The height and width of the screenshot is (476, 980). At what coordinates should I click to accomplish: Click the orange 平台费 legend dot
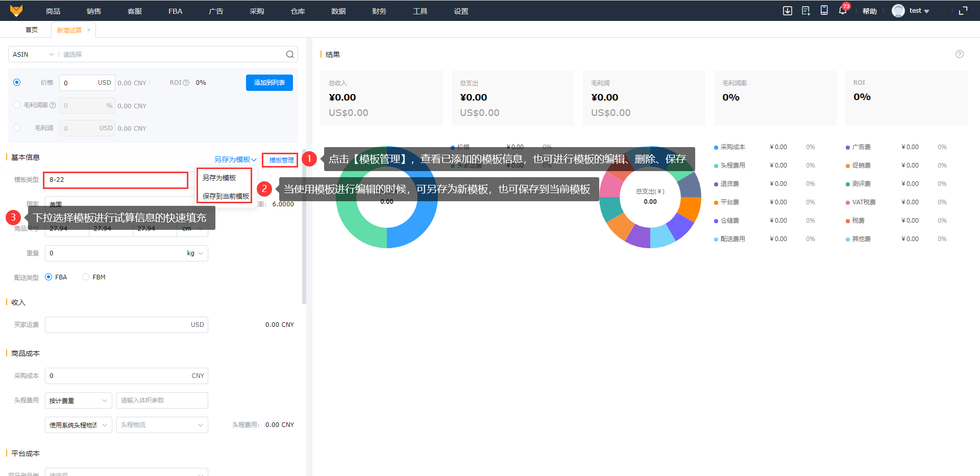pyautogui.click(x=716, y=202)
